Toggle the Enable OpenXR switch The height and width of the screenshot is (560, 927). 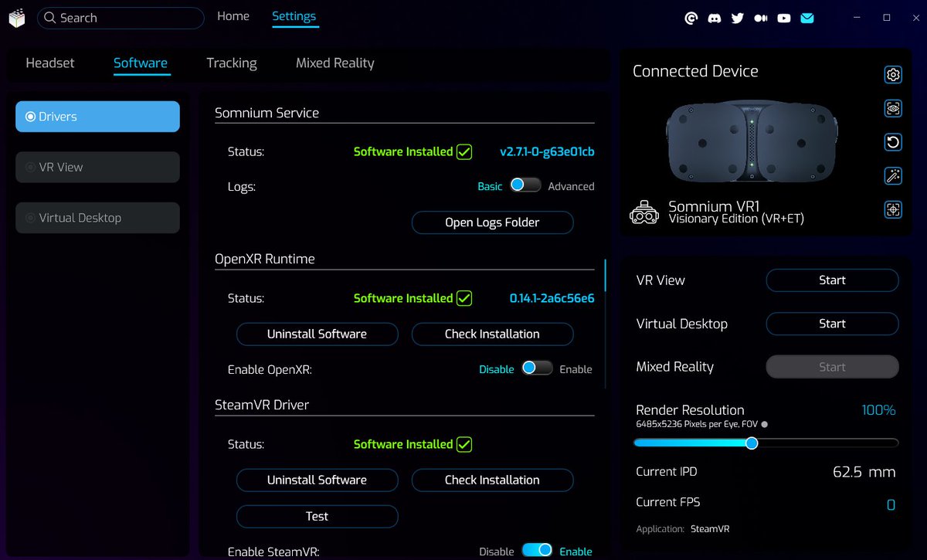tap(537, 368)
